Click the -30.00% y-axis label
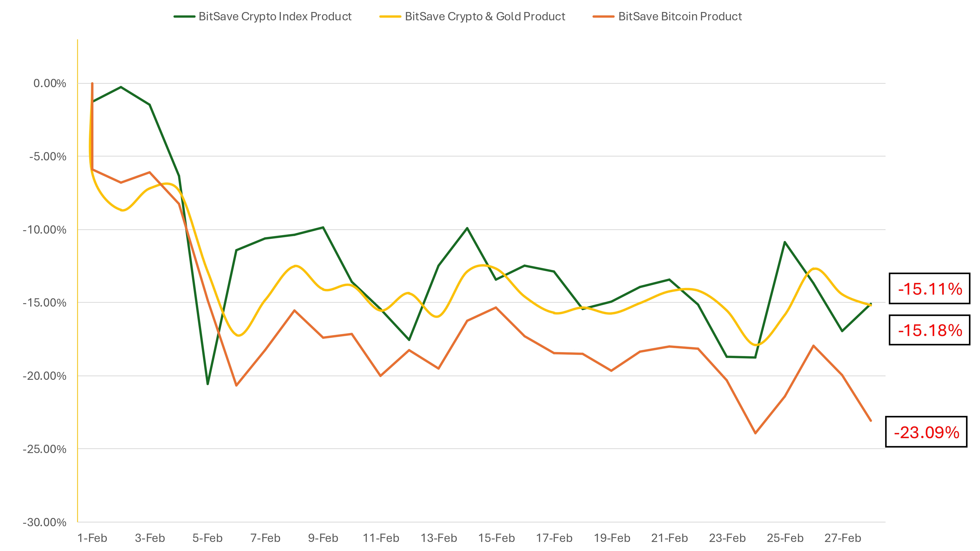This screenshot has height=551, width=980. click(45, 522)
